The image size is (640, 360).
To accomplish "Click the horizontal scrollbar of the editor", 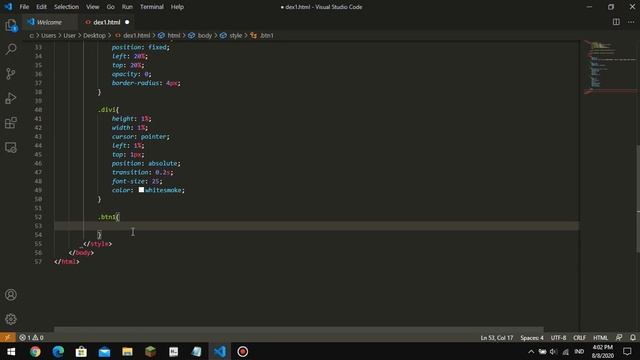I will pos(298,329).
